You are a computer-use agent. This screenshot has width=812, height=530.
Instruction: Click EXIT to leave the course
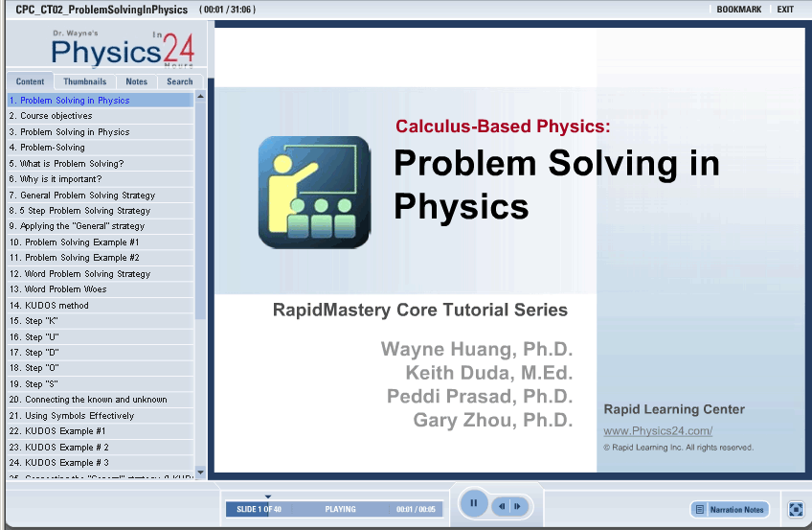click(785, 10)
